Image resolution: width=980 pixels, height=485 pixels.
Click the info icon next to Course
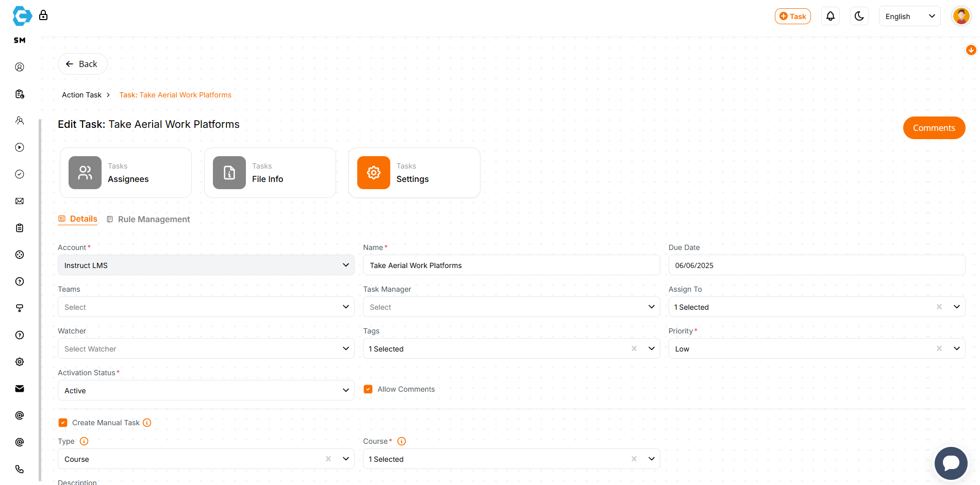click(x=402, y=441)
